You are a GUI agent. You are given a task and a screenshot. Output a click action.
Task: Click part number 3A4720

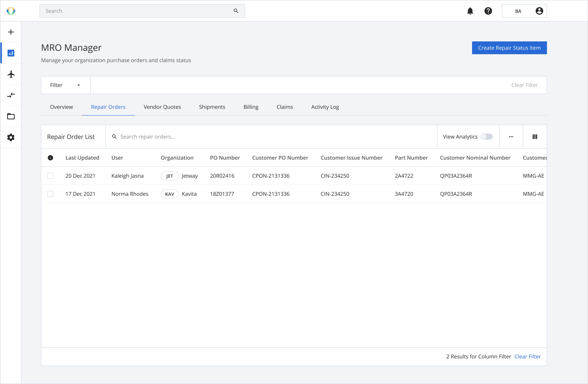pos(404,194)
